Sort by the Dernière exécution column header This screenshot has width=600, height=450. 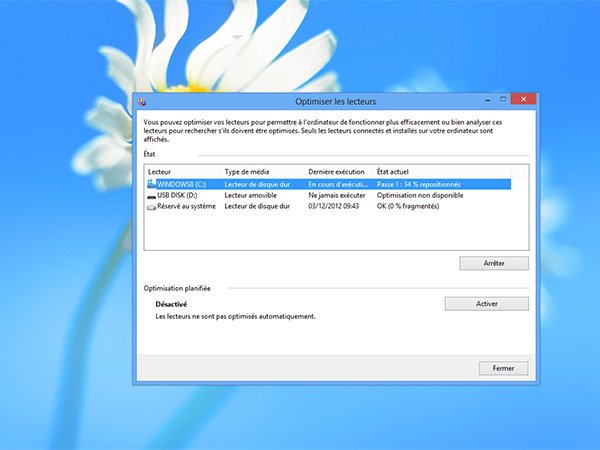(x=339, y=172)
